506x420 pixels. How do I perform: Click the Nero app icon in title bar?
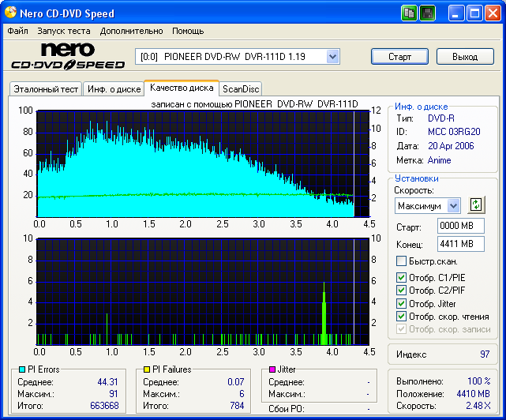[10, 13]
